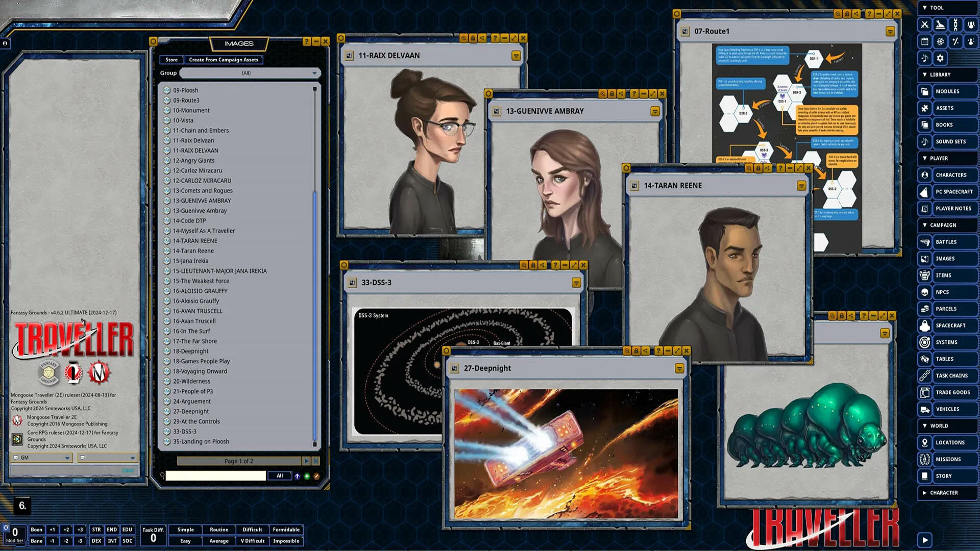Open the calendar tool icon
The width and height of the screenshot is (980, 551).
(924, 41)
